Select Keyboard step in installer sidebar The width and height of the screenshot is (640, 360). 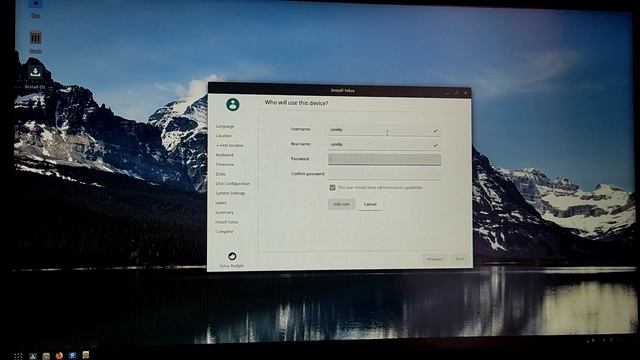click(x=224, y=155)
